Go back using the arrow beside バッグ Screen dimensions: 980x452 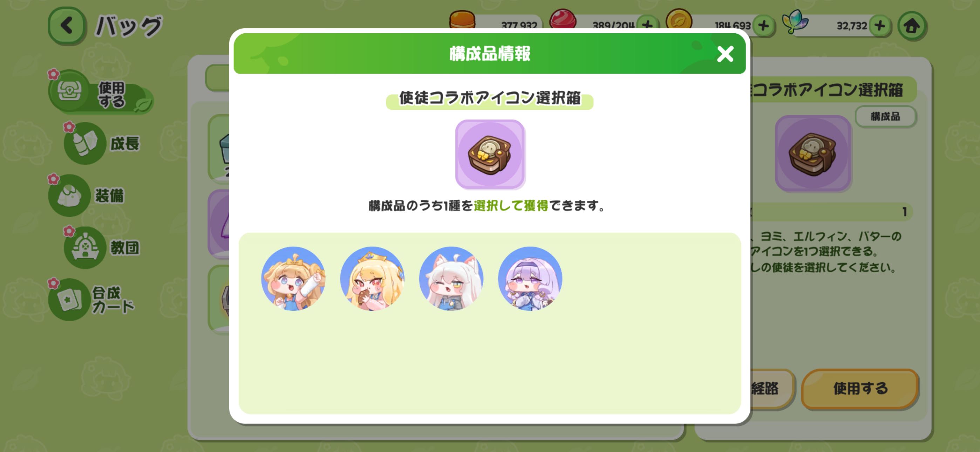point(67,26)
